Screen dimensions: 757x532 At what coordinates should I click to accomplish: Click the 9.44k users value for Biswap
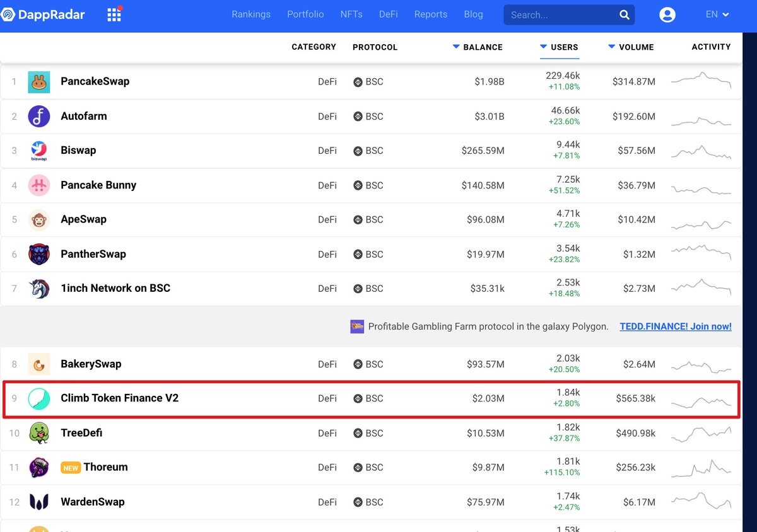tap(568, 145)
